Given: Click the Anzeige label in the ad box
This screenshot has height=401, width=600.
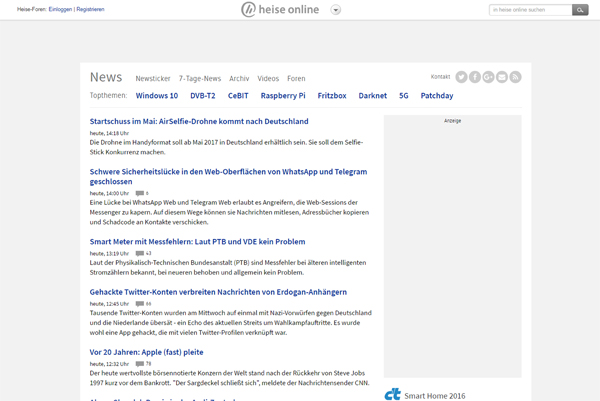Looking at the screenshot, I should tap(452, 121).
